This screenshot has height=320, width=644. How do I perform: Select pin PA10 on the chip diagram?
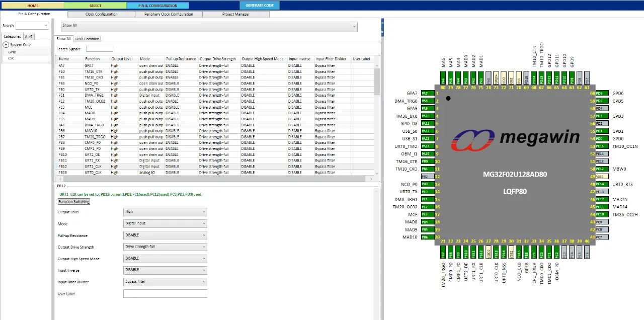coord(427,116)
